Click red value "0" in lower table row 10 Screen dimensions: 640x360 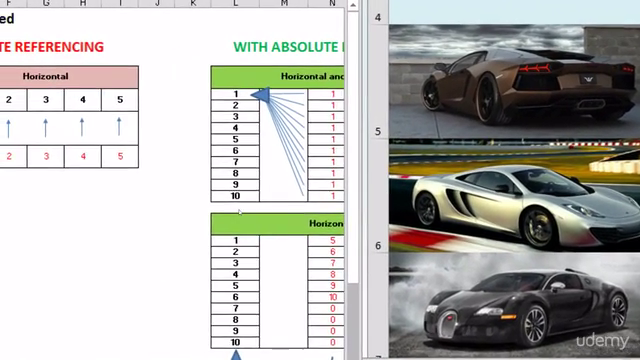pos(327,342)
